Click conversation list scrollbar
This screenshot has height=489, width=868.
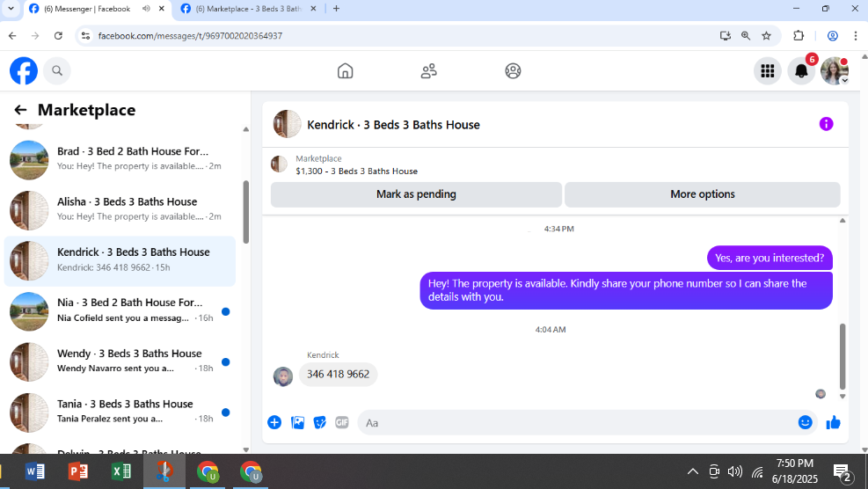245,212
